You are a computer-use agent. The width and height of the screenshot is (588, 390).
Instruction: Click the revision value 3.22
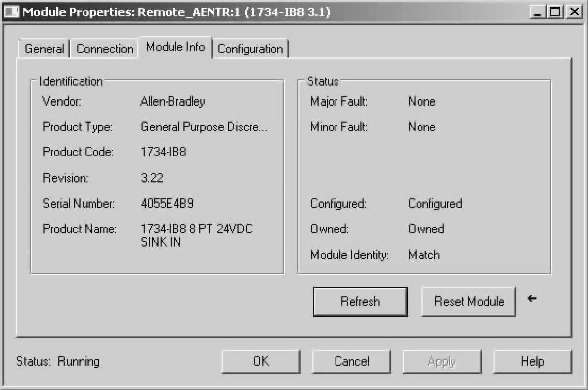152,178
